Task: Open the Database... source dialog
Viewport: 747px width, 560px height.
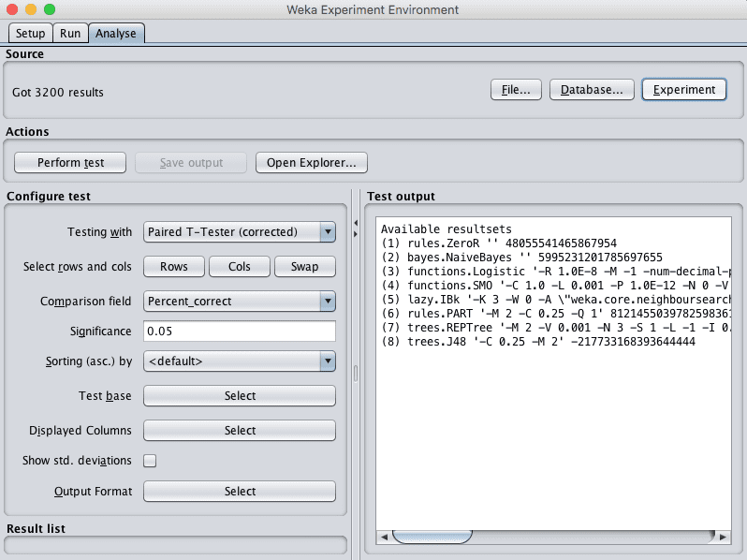Action: point(592,90)
